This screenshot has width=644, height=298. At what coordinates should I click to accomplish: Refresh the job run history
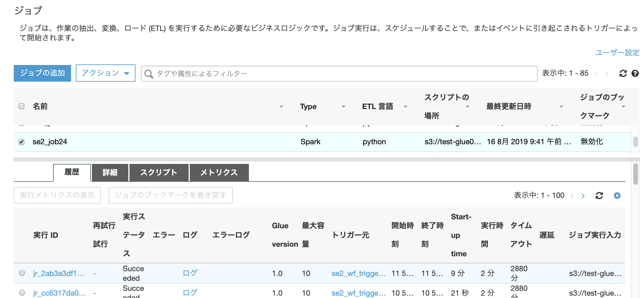(600, 195)
